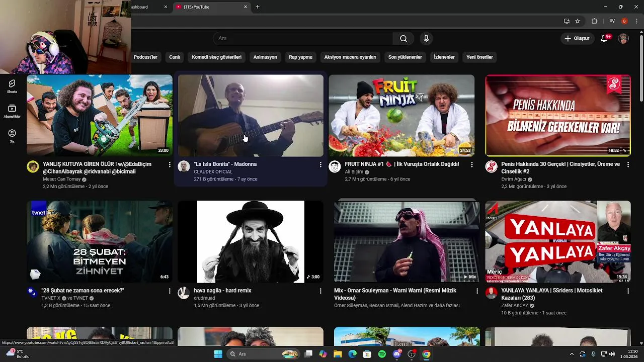Viewport: 644px width, 362px height.
Task: Select Yeni öneriler chip
Action: (479, 57)
